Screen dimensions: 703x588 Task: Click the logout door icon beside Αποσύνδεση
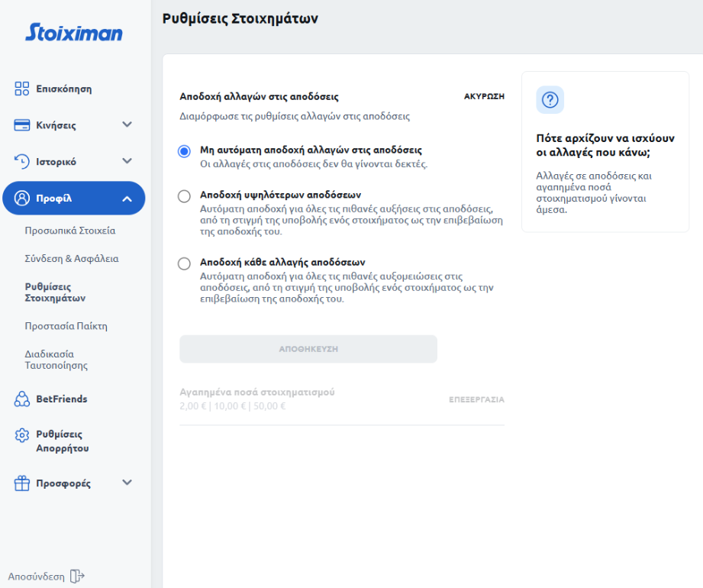click(76, 577)
